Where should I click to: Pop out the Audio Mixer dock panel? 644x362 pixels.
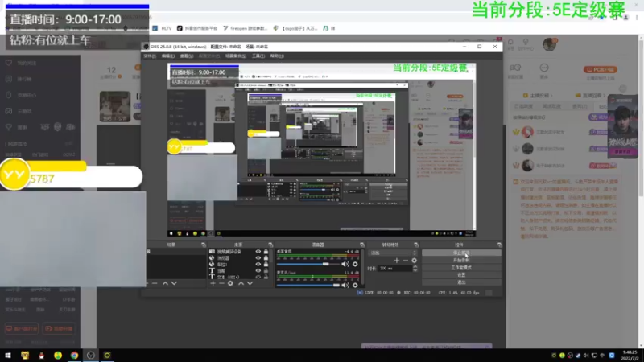[362, 245]
